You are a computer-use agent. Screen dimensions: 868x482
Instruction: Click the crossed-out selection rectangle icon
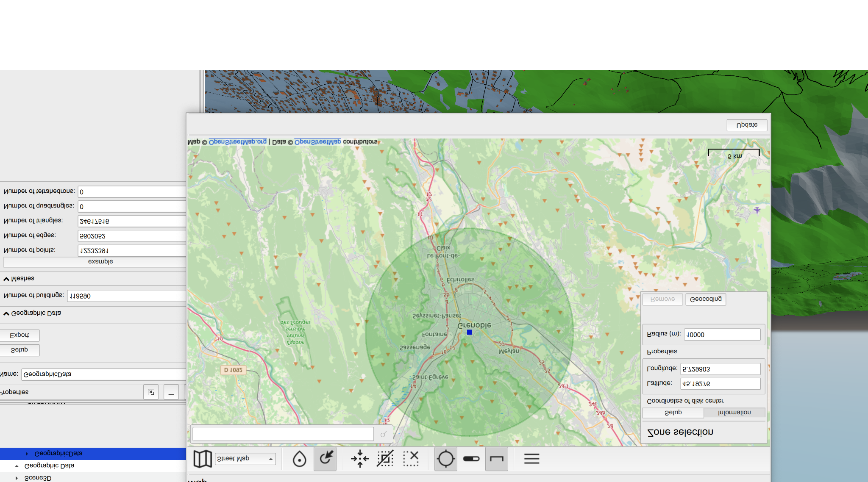pos(385,458)
